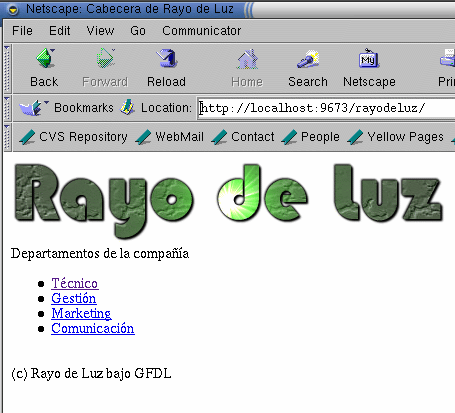
Task: Go to Home via house icon
Action: 247,59
